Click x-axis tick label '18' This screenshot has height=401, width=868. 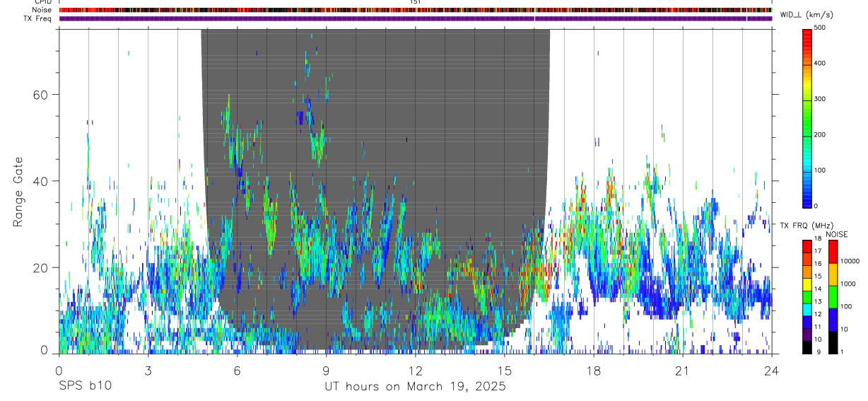(x=594, y=371)
